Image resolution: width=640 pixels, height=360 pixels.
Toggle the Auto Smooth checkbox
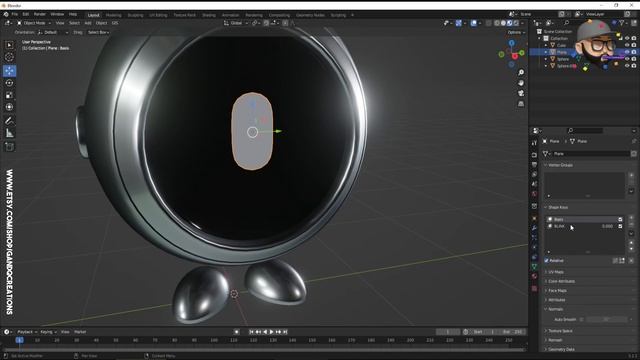point(582,320)
